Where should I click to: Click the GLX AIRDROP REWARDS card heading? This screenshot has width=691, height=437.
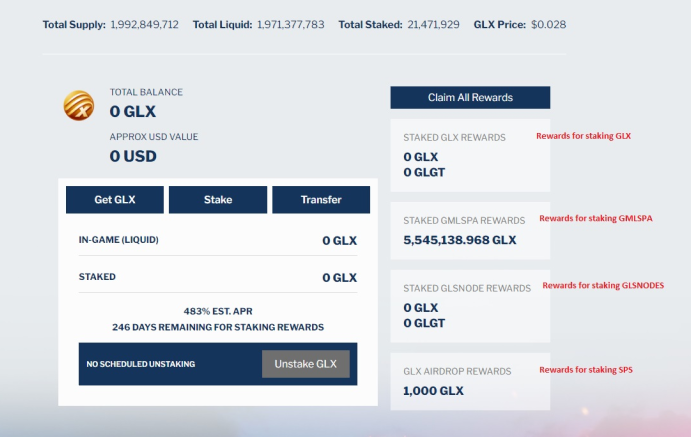[x=457, y=371]
